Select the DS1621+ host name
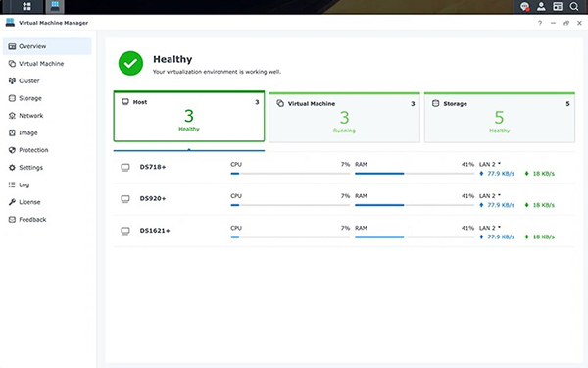The height and width of the screenshot is (368, 588). [x=155, y=231]
